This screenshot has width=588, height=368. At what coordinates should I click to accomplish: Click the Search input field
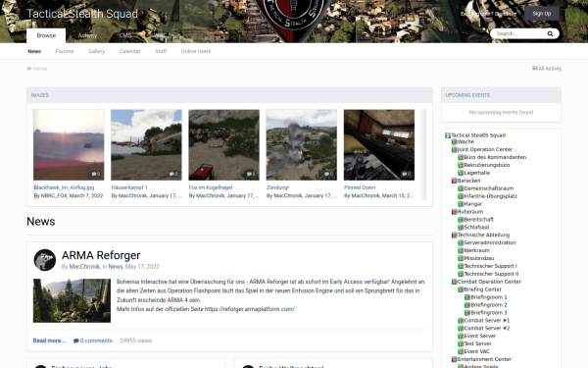pyautogui.click(x=519, y=33)
